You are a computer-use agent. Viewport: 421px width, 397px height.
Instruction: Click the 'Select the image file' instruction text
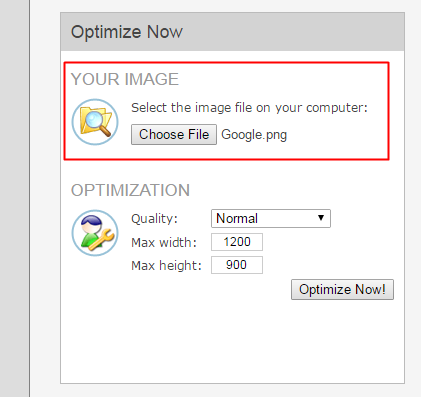[249, 108]
